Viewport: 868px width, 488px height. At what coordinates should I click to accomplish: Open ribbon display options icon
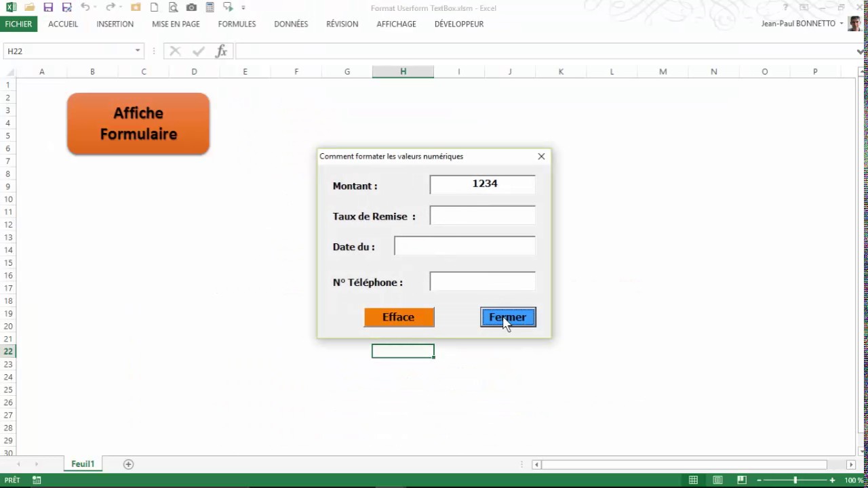pyautogui.click(x=804, y=7)
